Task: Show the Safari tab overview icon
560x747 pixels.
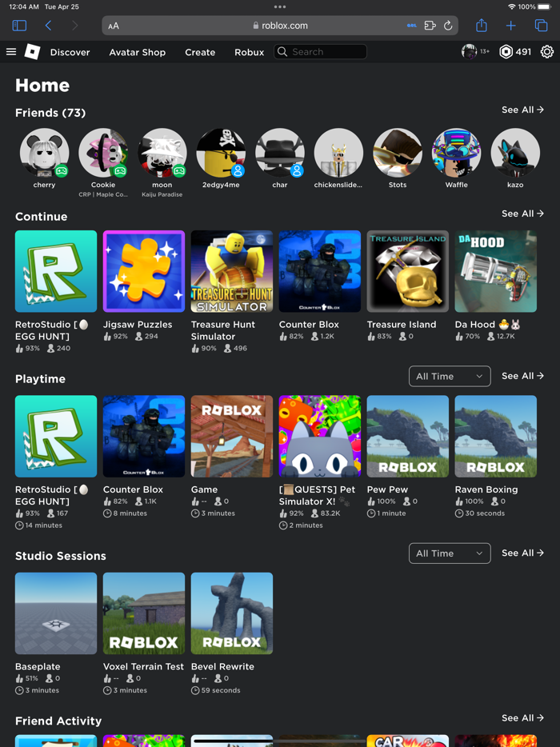Action: pos(541,26)
